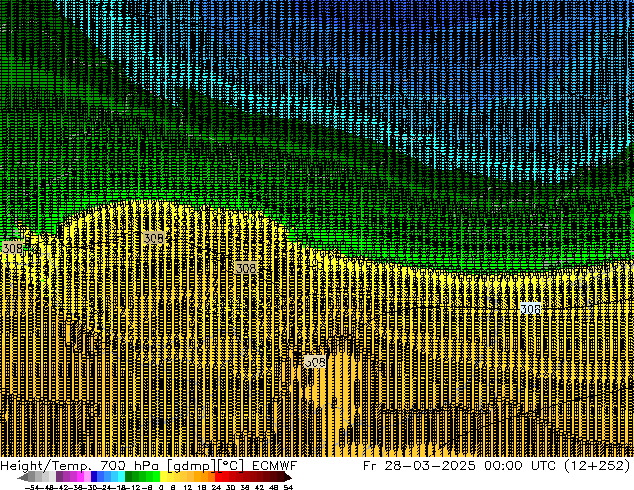
Task: Click the 308 contour label at left edge
Action: point(12,248)
